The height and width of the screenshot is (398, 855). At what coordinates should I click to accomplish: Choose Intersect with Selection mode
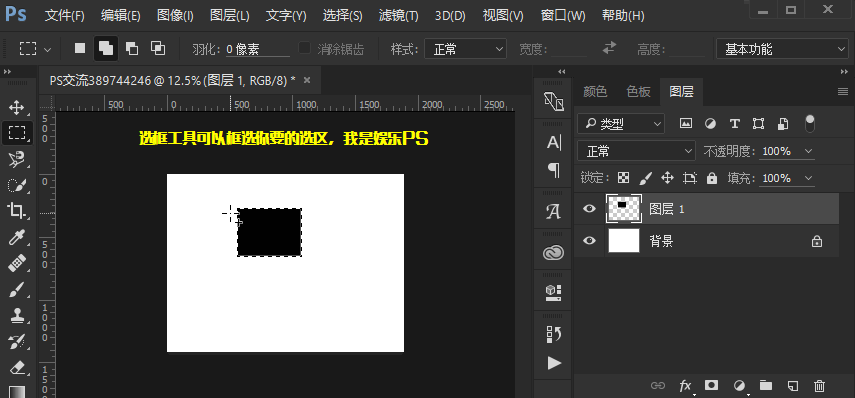158,49
